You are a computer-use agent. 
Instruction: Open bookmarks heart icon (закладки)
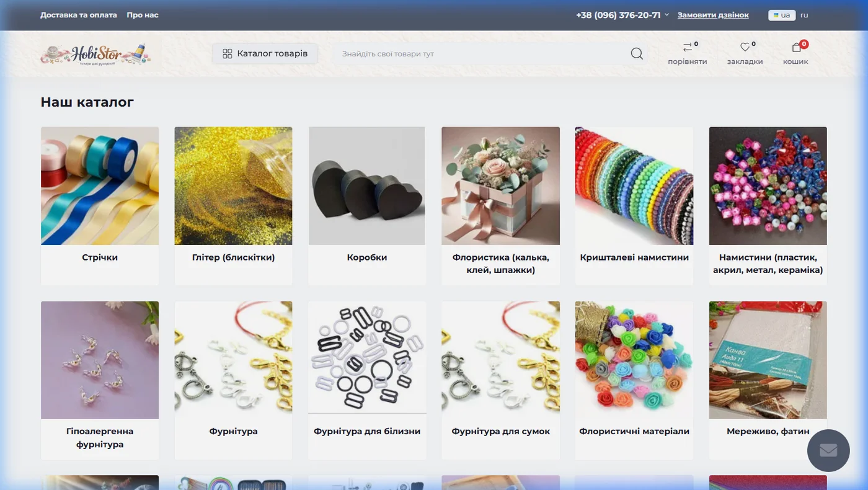(x=745, y=47)
